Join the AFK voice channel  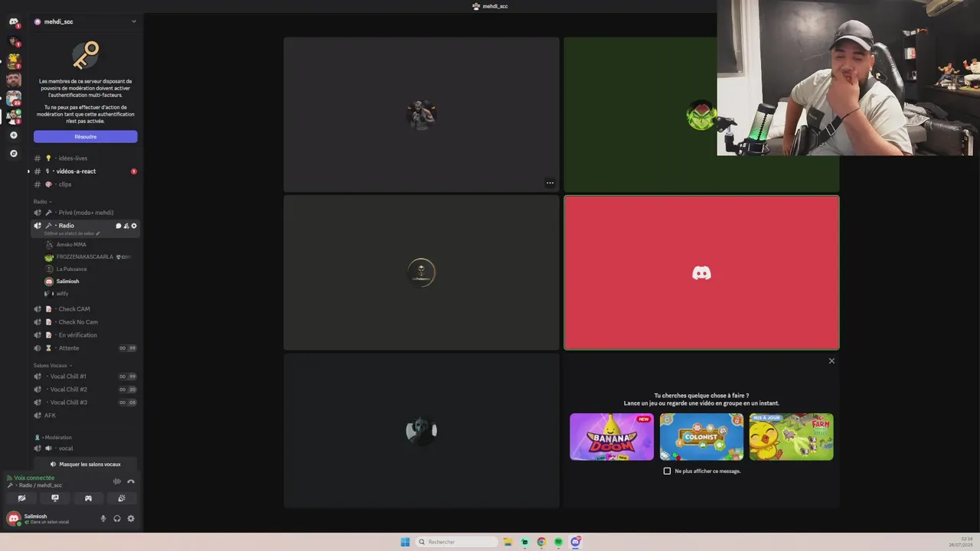[x=85, y=416]
